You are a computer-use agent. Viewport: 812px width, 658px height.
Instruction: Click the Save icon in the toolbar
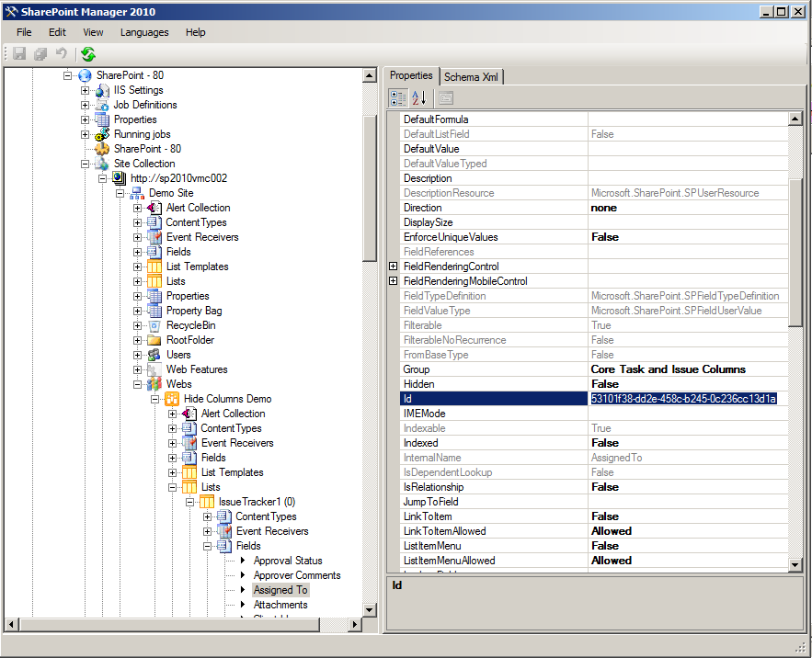click(18, 53)
